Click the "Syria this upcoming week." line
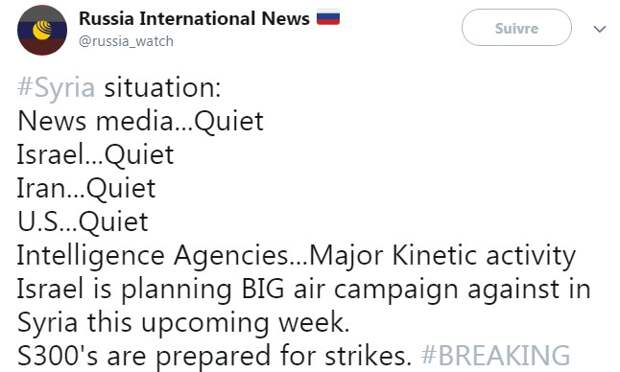This screenshot has height=372, width=620. pyautogui.click(x=183, y=323)
